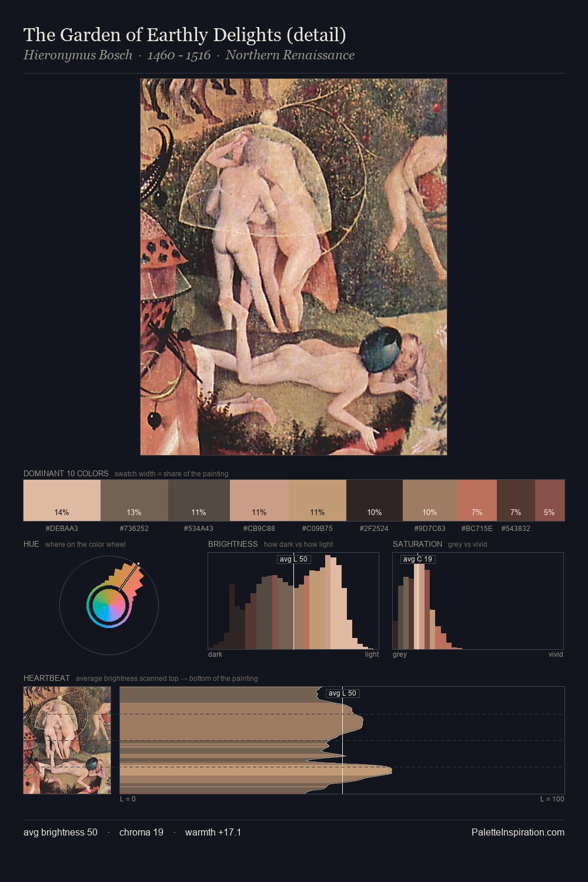The height and width of the screenshot is (882, 588).
Task: Click the 'BRIGHTNESS' section label
Action: tap(233, 544)
